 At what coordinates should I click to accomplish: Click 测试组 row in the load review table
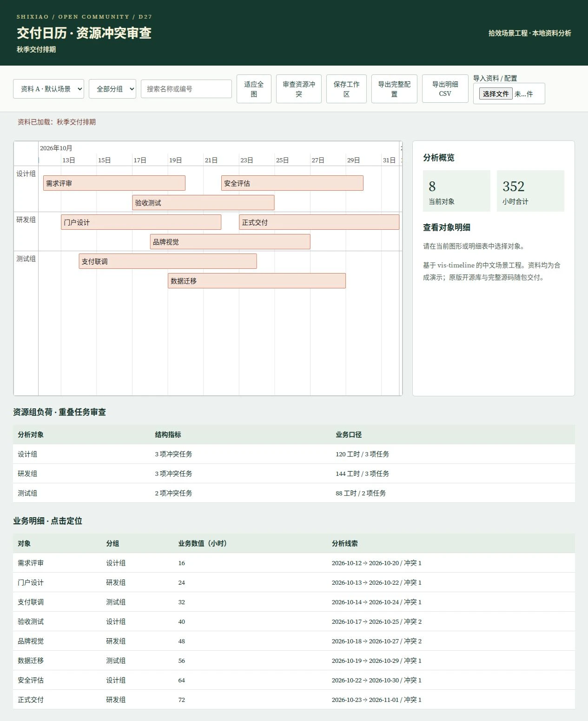click(x=294, y=493)
